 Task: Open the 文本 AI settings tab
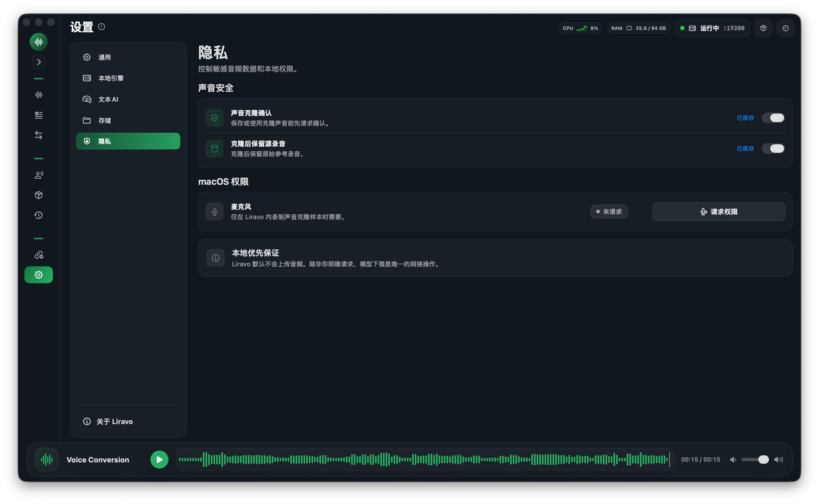[128, 99]
